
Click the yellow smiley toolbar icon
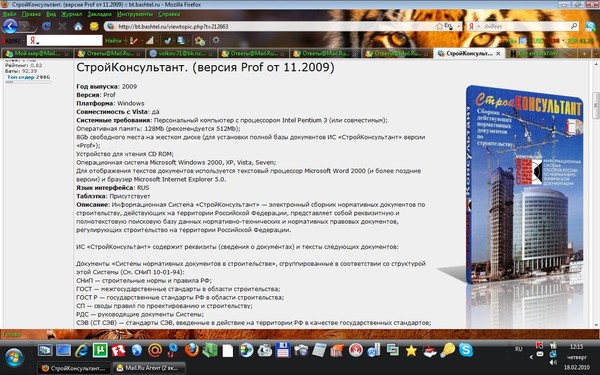(x=94, y=26)
